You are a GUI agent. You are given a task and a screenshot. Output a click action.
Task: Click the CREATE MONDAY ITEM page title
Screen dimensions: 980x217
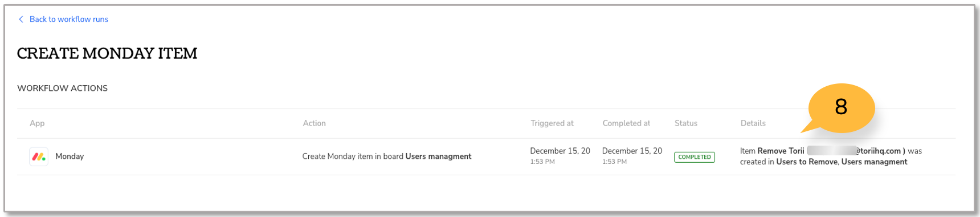(107, 53)
